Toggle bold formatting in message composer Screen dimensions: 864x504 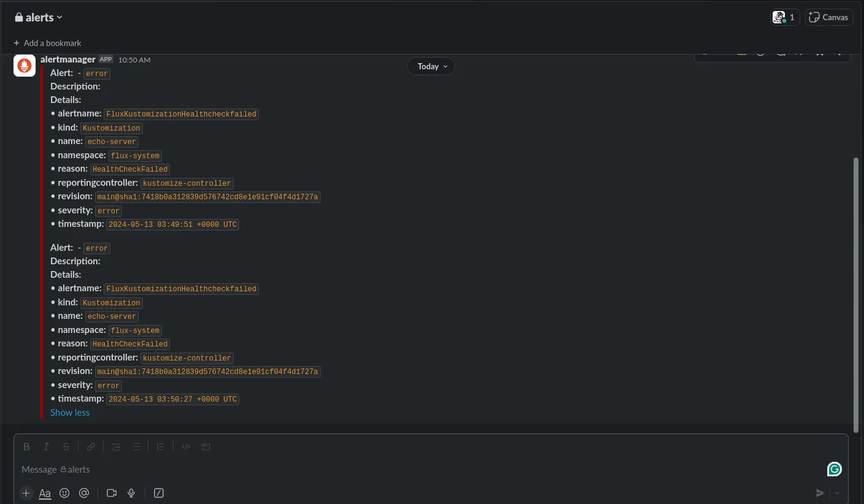pyautogui.click(x=26, y=446)
